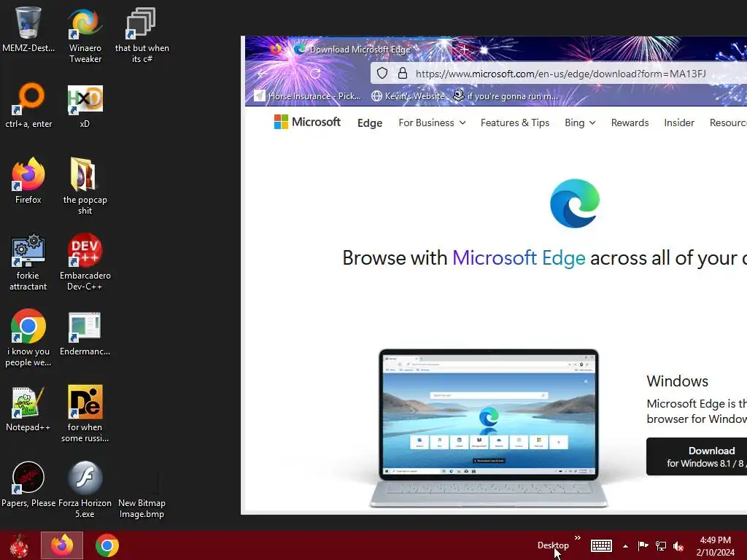Open 'if you're gonna run m...' bookmark
This screenshot has width=747, height=560.
pyautogui.click(x=506, y=96)
